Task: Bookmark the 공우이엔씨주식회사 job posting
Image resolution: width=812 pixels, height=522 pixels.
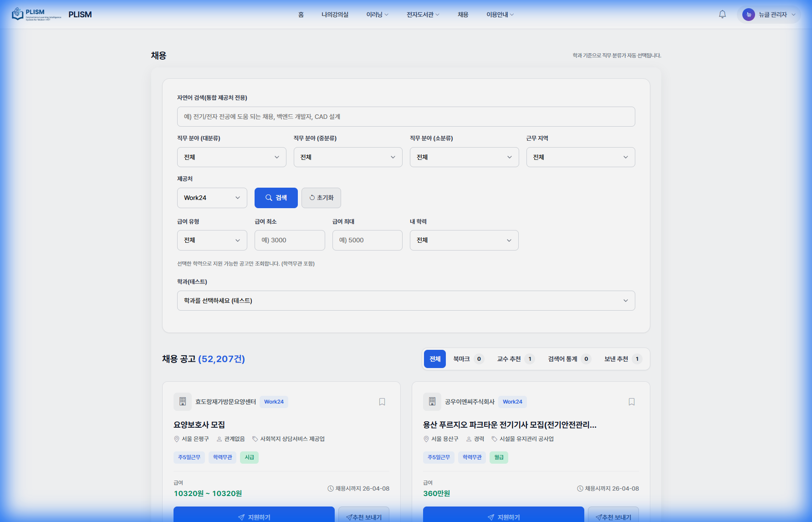Action: point(632,402)
